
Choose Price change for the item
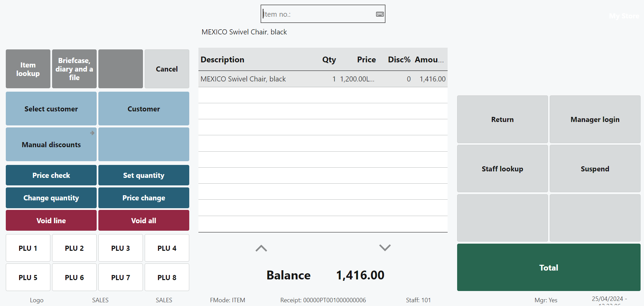[x=144, y=198]
